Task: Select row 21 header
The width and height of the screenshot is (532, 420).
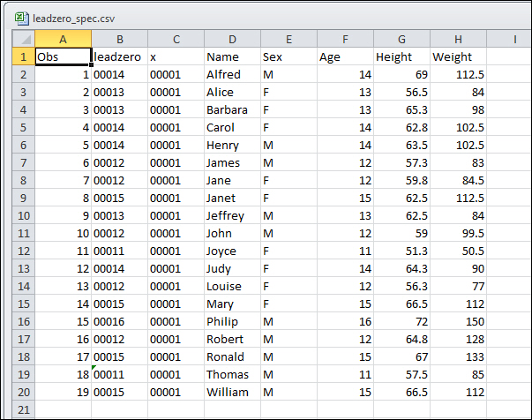Action: pyautogui.click(x=24, y=409)
